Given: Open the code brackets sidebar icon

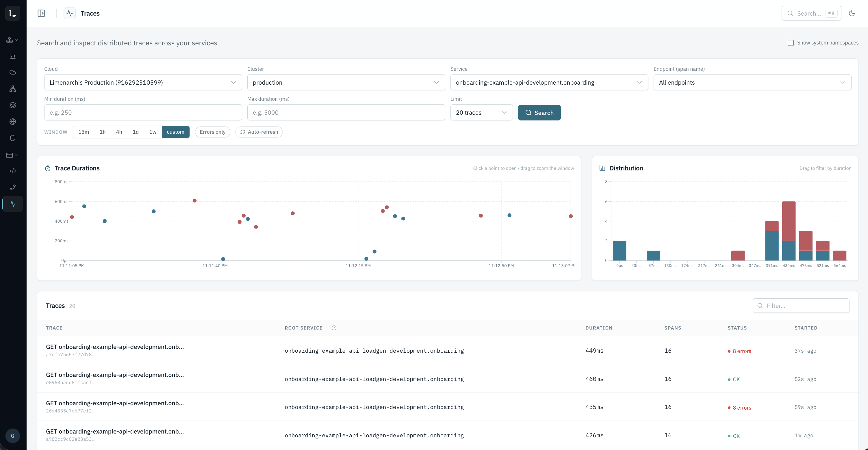Looking at the screenshot, I should point(12,171).
